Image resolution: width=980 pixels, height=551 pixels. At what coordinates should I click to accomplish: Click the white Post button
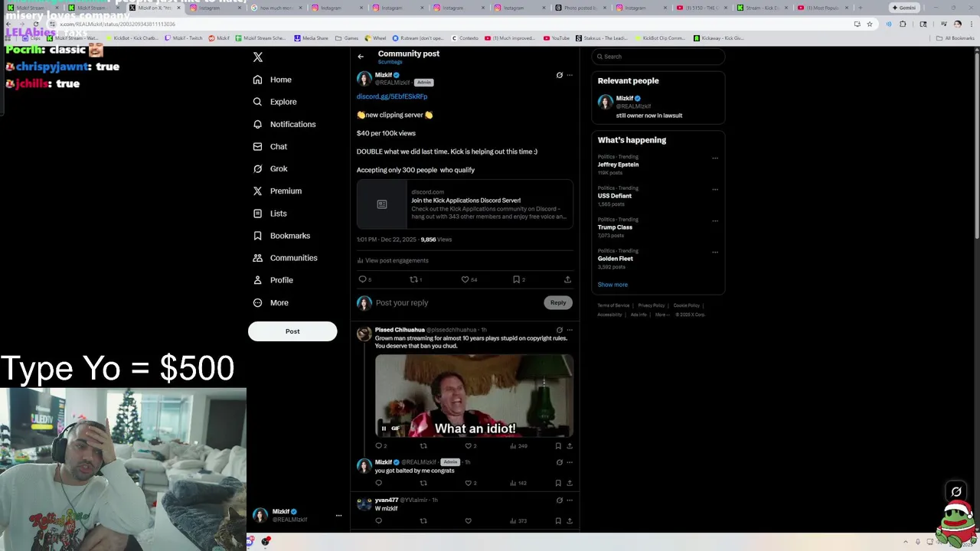[x=292, y=331]
